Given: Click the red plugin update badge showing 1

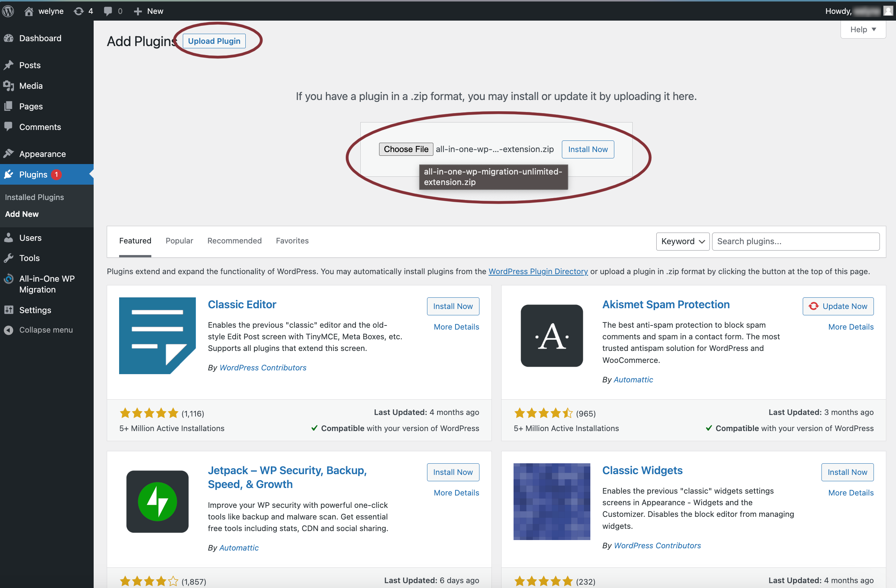Looking at the screenshot, I should tap(57, 175).
